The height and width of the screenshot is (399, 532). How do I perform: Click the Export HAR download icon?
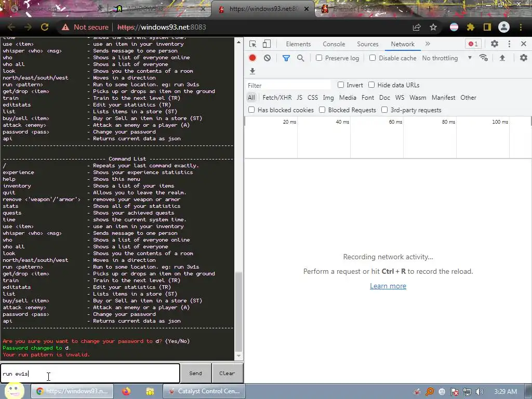click(x=252, y=71)
